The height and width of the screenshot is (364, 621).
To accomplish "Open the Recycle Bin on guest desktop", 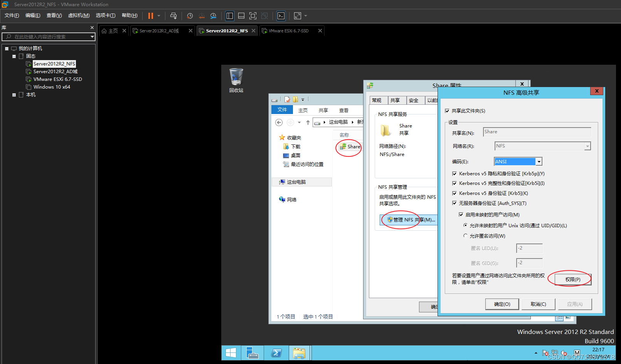I will (x=236, y=80).
